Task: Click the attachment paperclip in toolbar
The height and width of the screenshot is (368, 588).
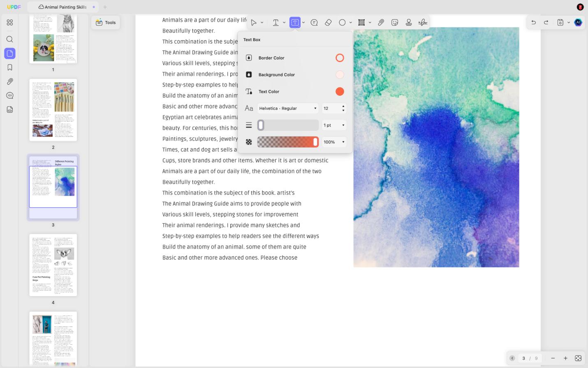Action: [381, 23]
